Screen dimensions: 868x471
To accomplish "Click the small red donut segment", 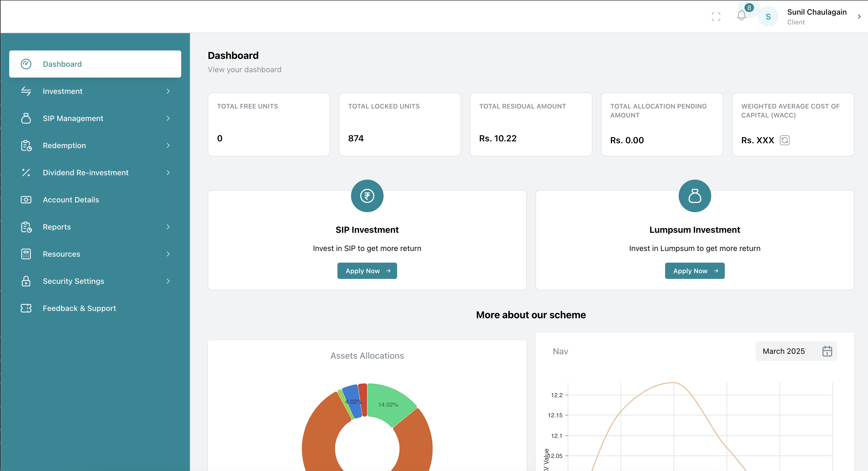I will click(363, 400).
